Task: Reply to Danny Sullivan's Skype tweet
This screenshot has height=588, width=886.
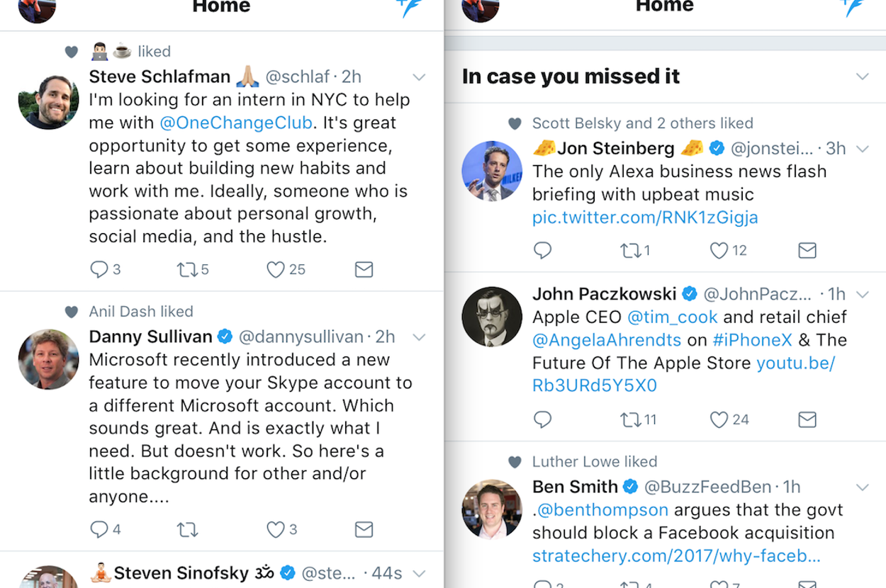Action: tap(99, 529)
